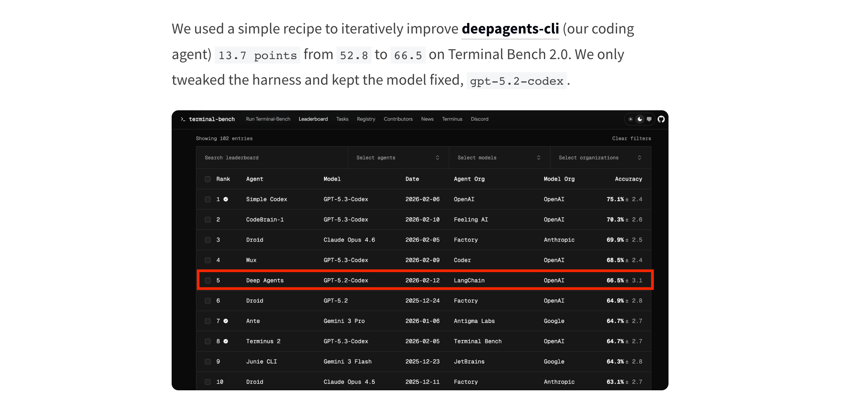Click the Model Org column header
868x411 pixels.
click(559, 179)
